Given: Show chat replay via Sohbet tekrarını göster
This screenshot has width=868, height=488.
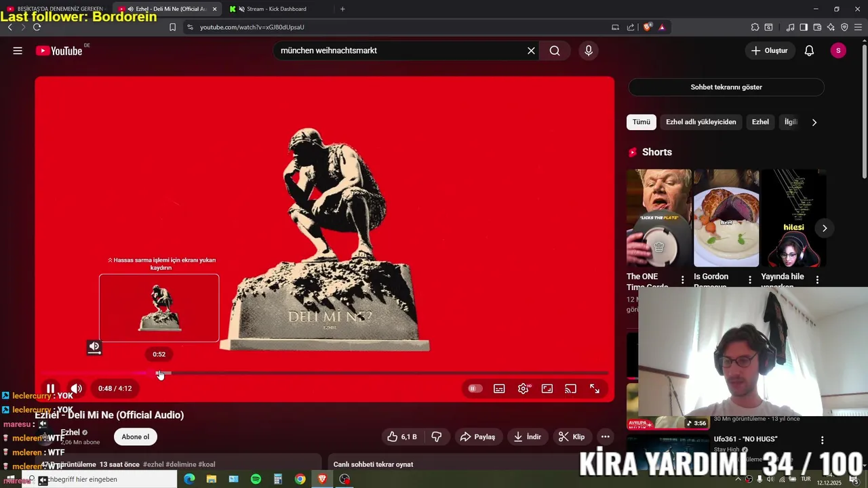Looking at the screenshot, I should pyautogui.click(x=726, y=87).
